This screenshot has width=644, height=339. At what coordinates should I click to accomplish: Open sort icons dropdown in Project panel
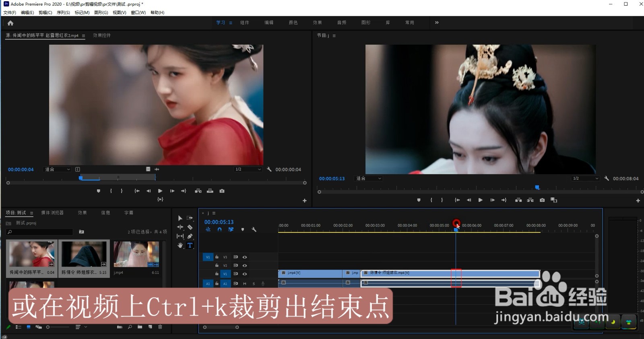[x=80, y=327]
